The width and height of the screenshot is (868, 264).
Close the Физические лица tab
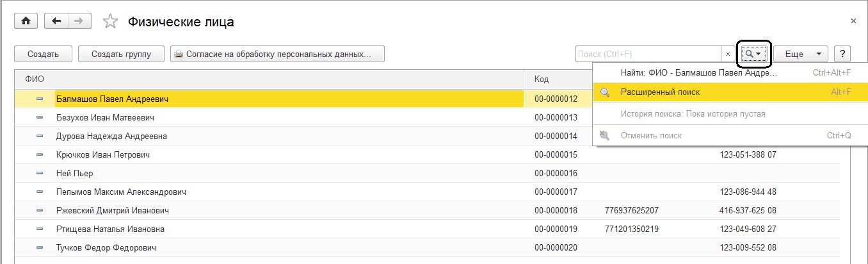pos(853,21)
